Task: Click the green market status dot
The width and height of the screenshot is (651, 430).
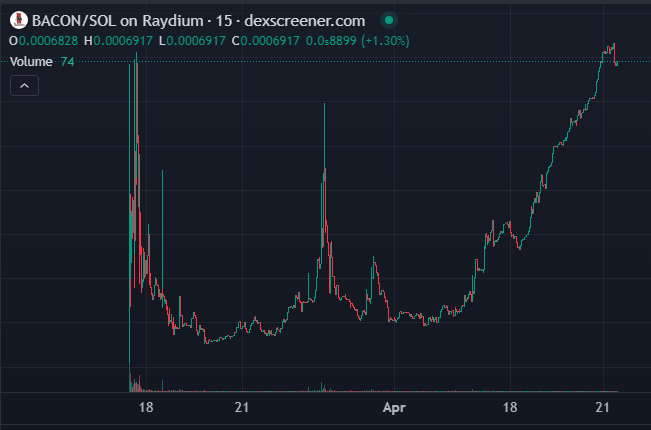Action: point(389,20)
